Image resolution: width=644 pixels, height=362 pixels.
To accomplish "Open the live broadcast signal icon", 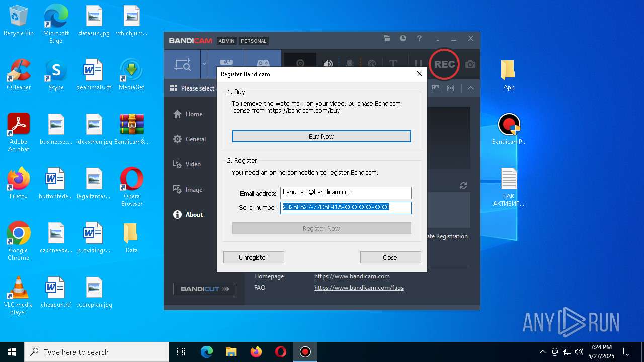I will coord(451,88).
